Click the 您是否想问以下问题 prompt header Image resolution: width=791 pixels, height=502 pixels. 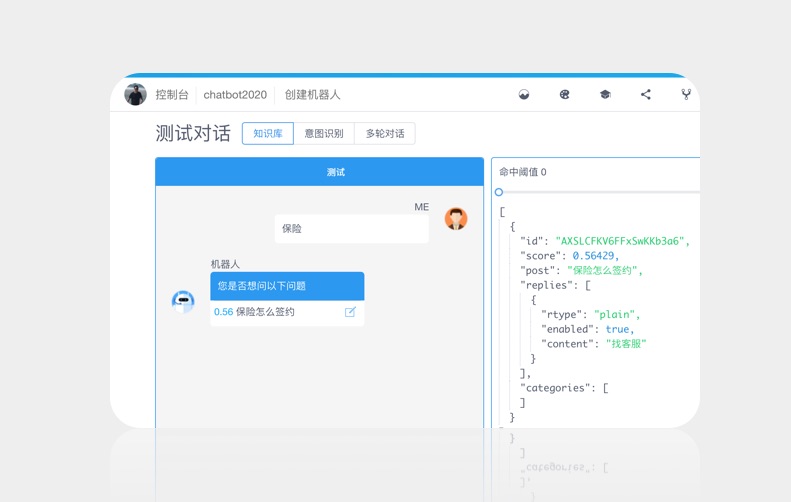tap(287, 286)
